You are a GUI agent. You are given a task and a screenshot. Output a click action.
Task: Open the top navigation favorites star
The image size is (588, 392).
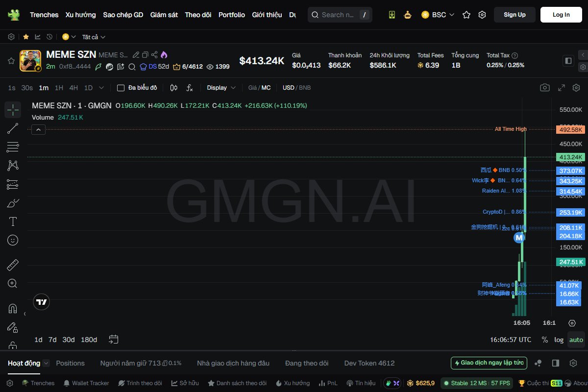[x=466, y=15]
